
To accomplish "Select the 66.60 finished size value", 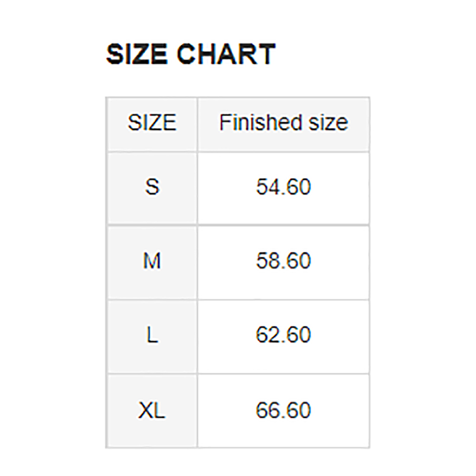I will pos(284,410).
